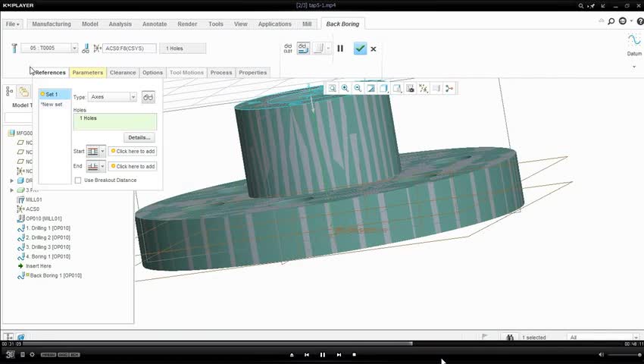Screen dimensions: 644x364
Task: Click the glasses preview icon beside Type
Action: pyautogui.click(x=148, y=97)
